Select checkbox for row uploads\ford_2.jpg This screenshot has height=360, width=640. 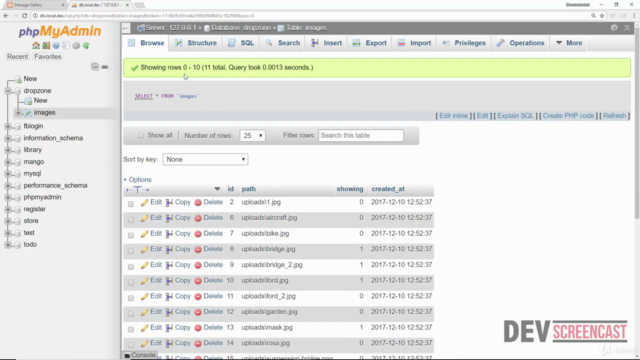(131, 298)
